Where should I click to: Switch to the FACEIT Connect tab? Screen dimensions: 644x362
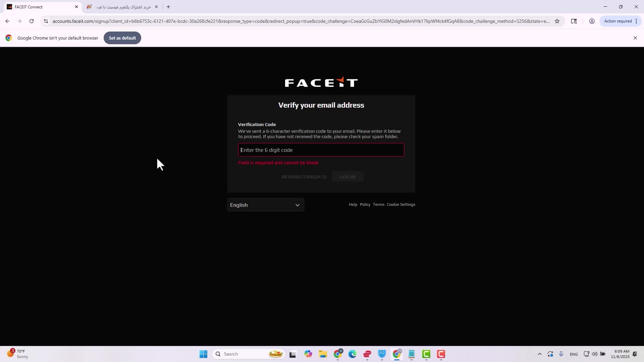pos(40,7)
